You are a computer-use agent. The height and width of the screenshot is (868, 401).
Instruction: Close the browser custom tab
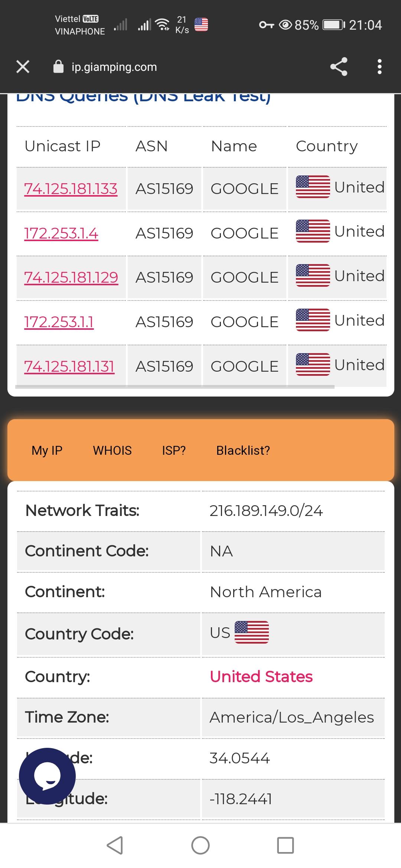pyautogui.click(x=23, y=67)
